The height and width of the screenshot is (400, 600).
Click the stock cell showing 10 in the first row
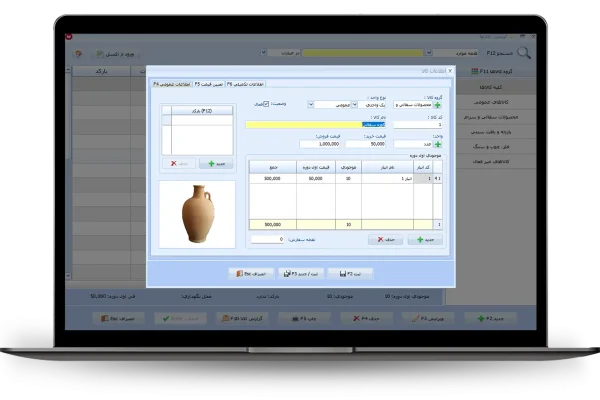pos(348,179)
